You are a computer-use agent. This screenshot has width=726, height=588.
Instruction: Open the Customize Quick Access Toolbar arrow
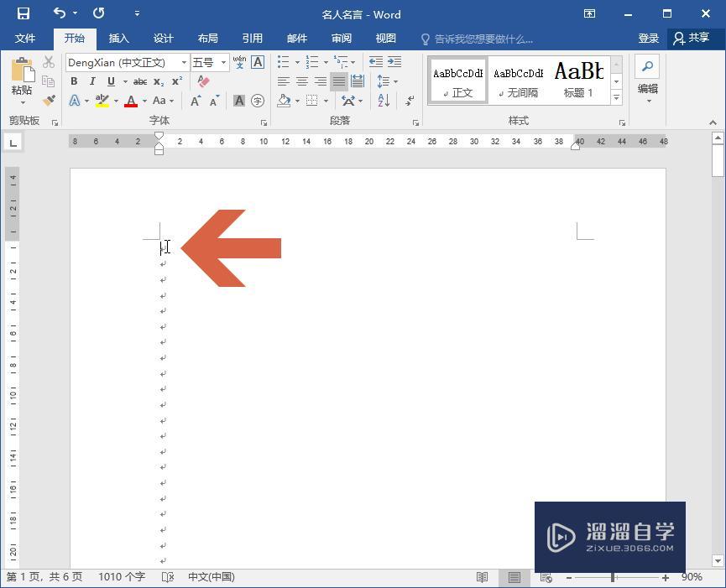point(137,13)
